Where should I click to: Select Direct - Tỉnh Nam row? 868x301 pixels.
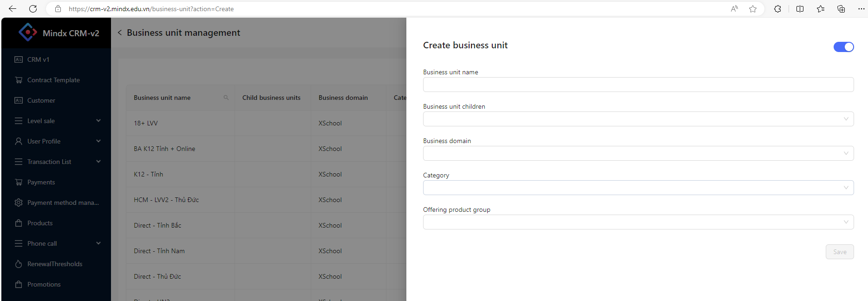[x=266, y=251]
